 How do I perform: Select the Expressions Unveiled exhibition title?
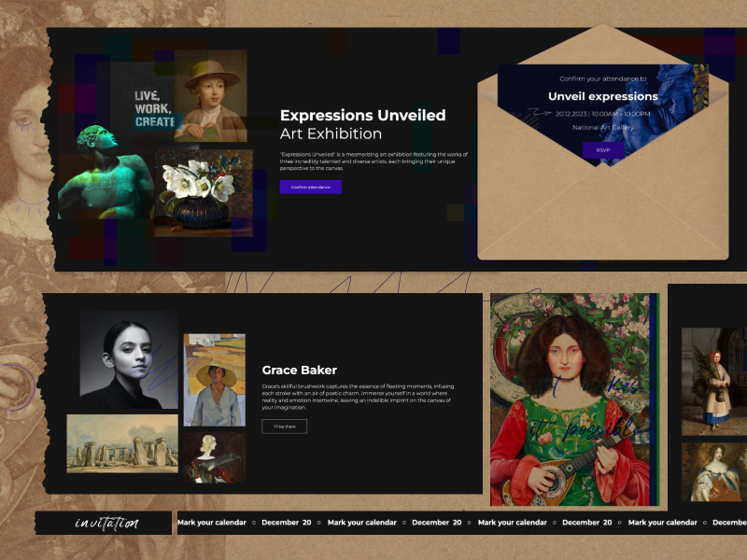pos(362,115)
